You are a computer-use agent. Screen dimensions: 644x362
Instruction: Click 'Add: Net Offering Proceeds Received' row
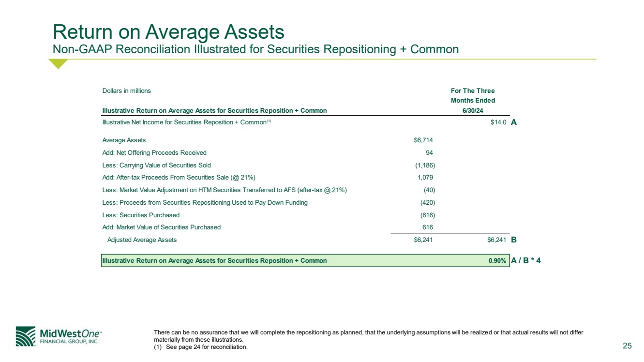tap(154, 153)
